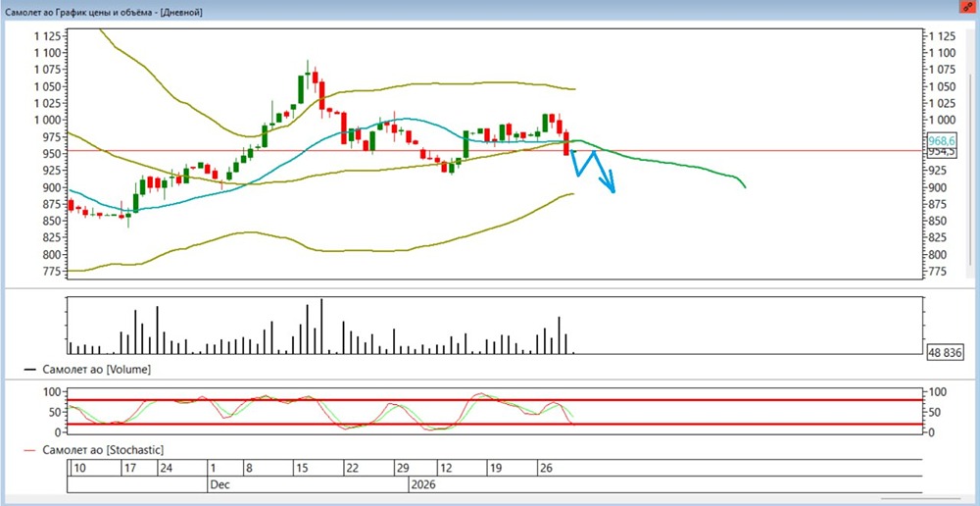The width and height of the screenshot is (980, 506).
Task: Click the 100 level on left stochastic axis
Action: 52,392
